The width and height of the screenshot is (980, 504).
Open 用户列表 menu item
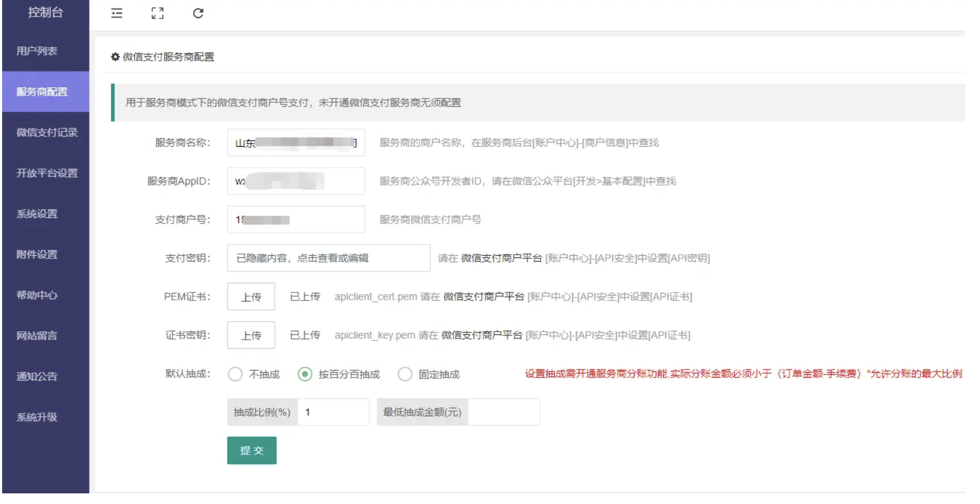tap(46, 51)
